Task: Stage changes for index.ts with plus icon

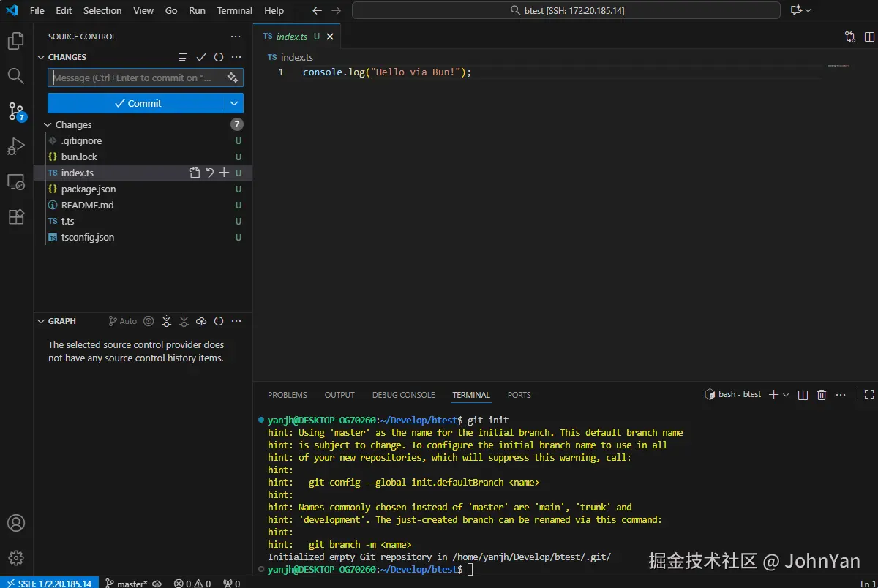Action: point(225,173)
